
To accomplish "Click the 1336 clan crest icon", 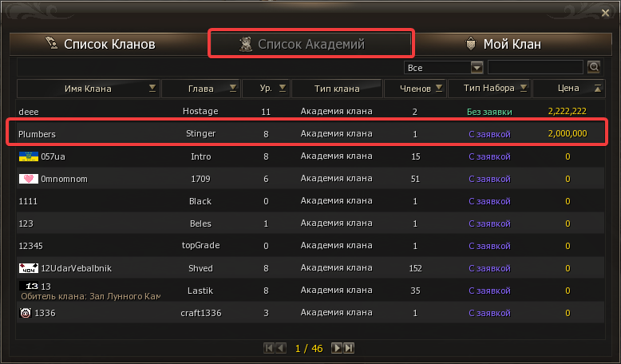I will click(x=25, y=313).
